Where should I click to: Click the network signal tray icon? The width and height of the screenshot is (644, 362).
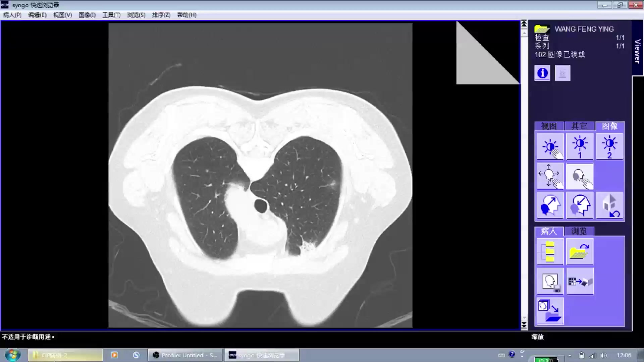(x=593, y=355)
